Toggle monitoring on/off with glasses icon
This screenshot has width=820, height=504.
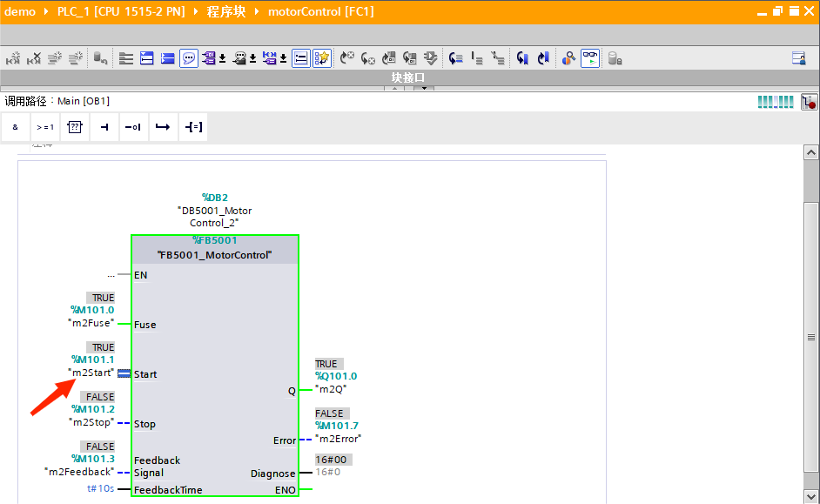pyautogui.click(x=590, y=58)
